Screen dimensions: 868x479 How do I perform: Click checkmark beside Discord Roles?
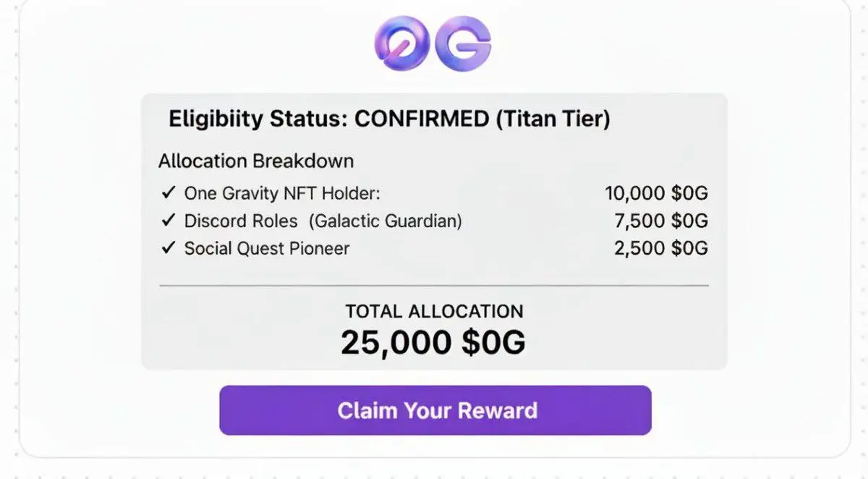[169, 221]
